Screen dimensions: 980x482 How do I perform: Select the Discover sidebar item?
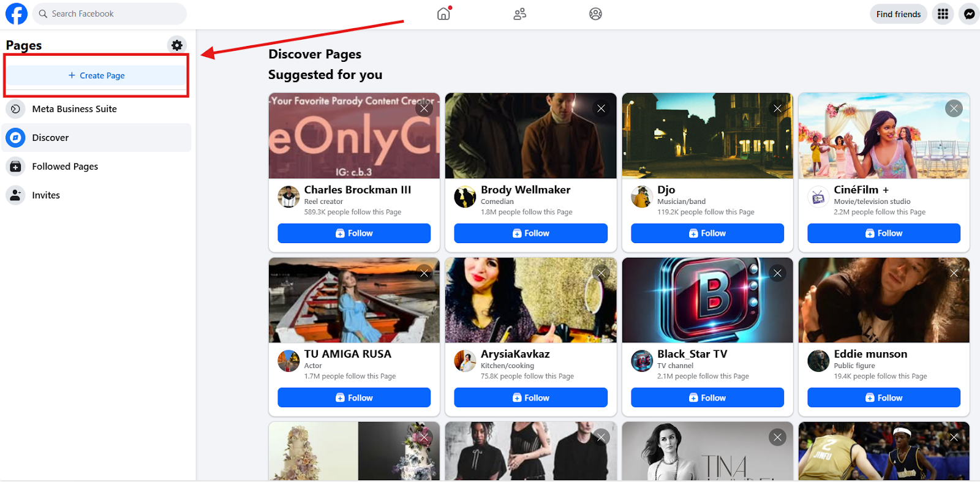coord(50,138)
